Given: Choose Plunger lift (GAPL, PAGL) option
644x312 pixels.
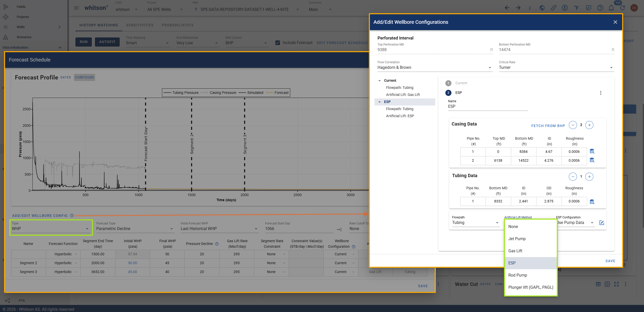Looking at the screenshot, I should click(x=531, y=287).
